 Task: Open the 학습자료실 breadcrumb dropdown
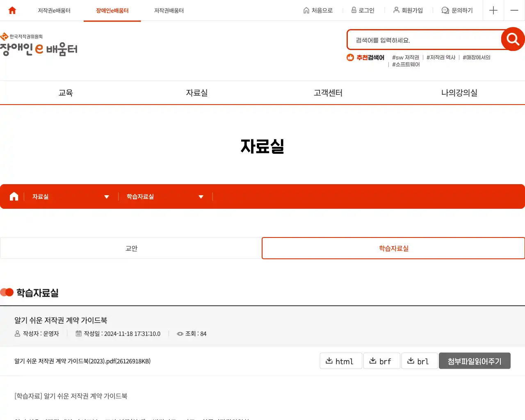[201, 196]
